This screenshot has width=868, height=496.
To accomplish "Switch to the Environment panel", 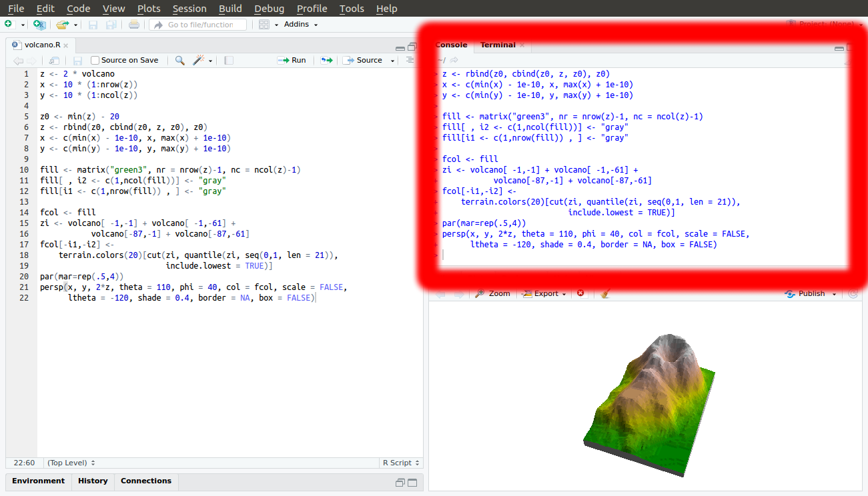I will [x=38, y=481].
